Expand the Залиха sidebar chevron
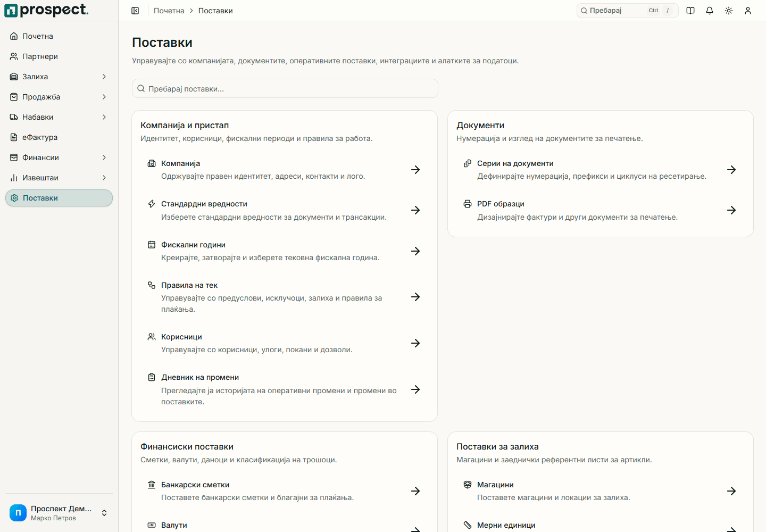Screen dimensions: 766x532 [104, 77]
